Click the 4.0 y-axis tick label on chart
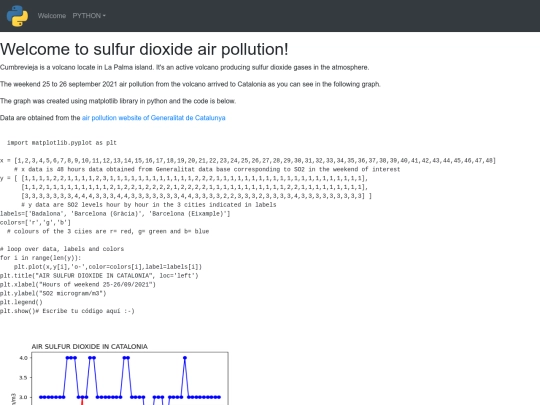540x405 pixels. (x=23, y=358)
